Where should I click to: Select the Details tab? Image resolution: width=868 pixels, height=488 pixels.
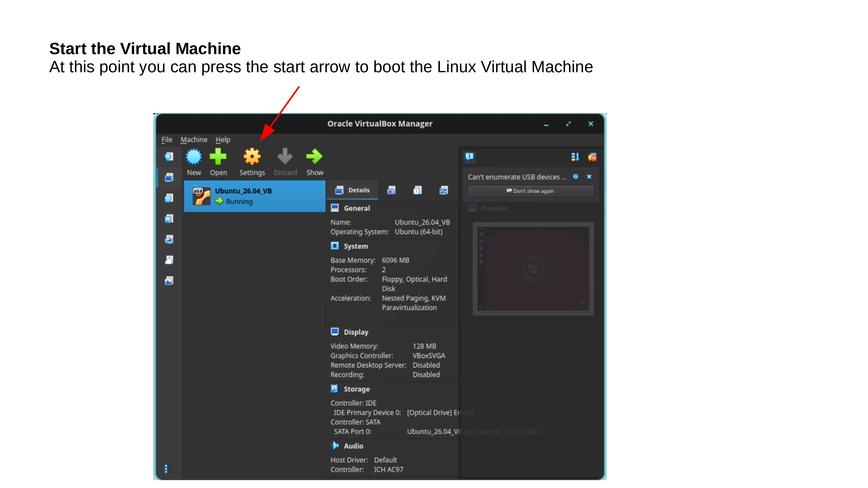pyautogui.click(x=352, y=190)
